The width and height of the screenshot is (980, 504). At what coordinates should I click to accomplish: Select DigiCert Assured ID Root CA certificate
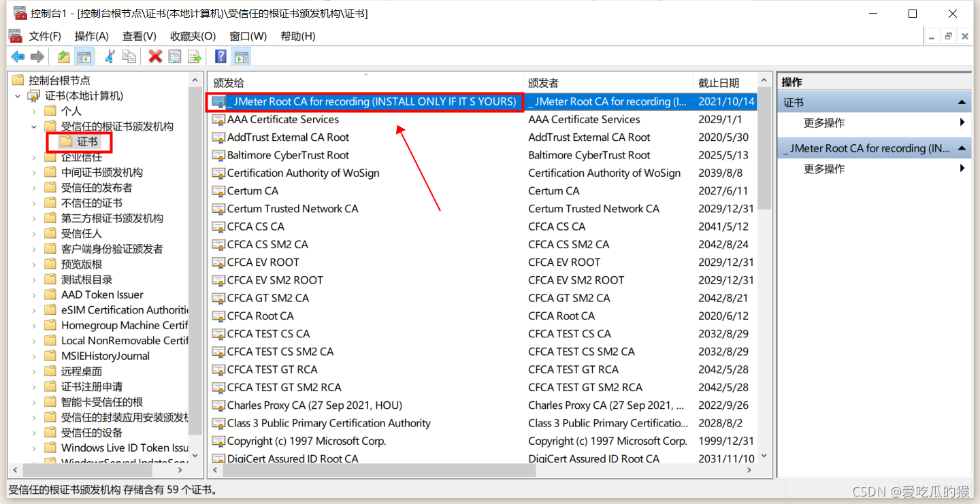482,458
